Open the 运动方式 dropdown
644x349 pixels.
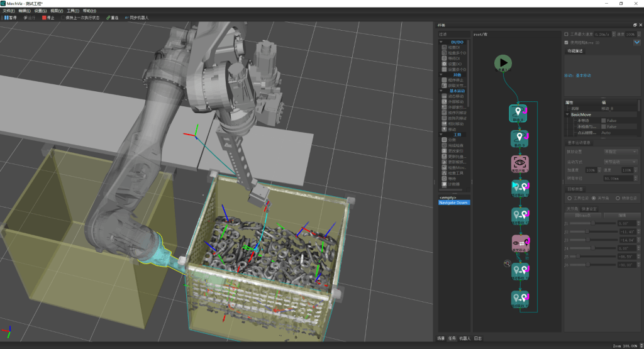(621, 161)
